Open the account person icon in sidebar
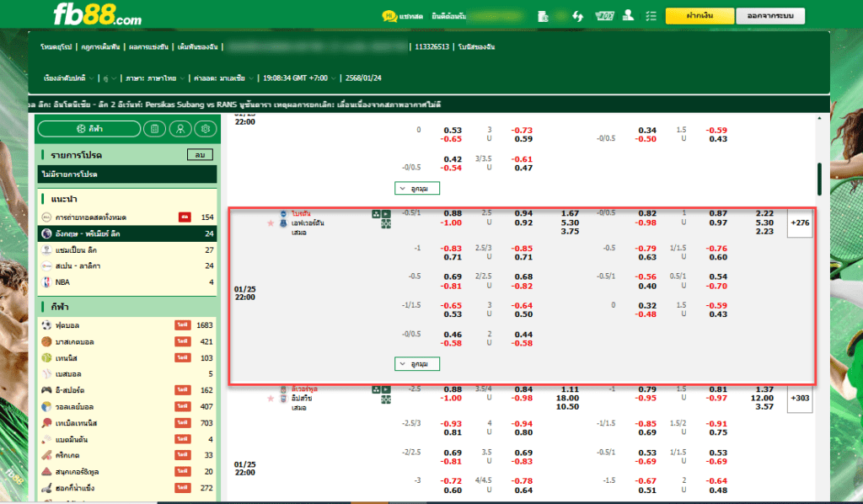863x504 pixels. coord(180,129)
